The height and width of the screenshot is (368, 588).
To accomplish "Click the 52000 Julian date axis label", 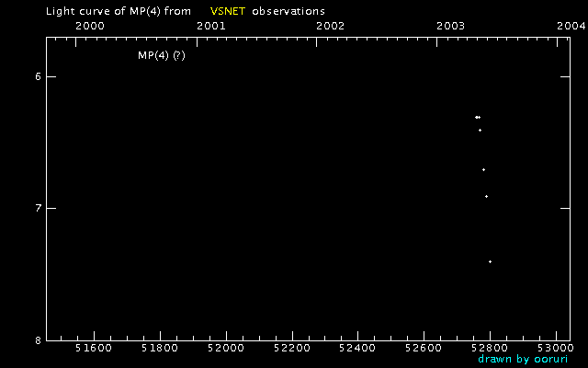I will [226, 348].
